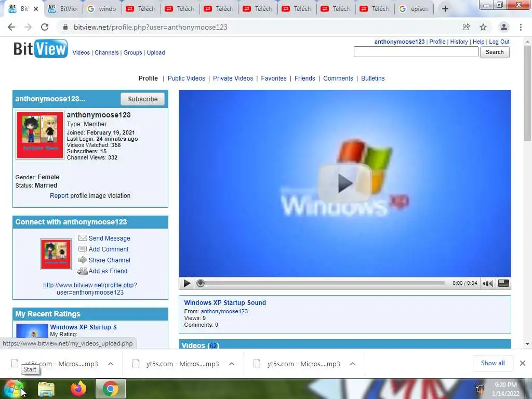Switch to the Google 'episod' tab

point(414,9)
